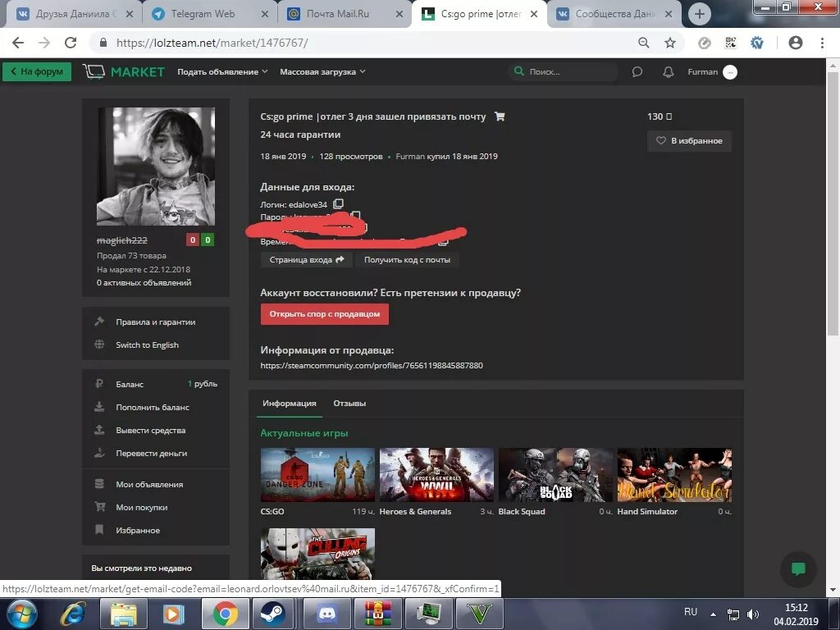Click Открыть спор с продавцом button
The image size is (840, 630).
pos(325,314)
